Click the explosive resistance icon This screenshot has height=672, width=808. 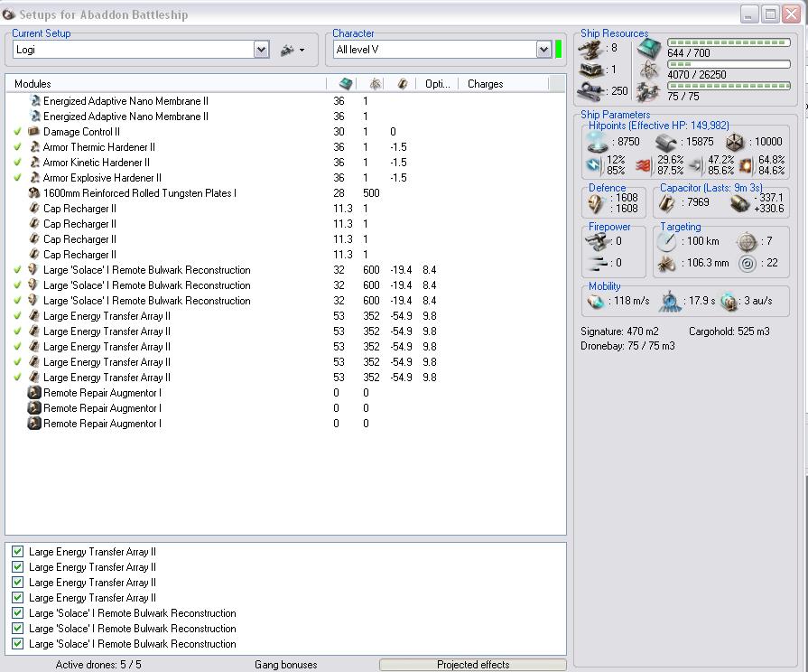[x=747, y=165]
